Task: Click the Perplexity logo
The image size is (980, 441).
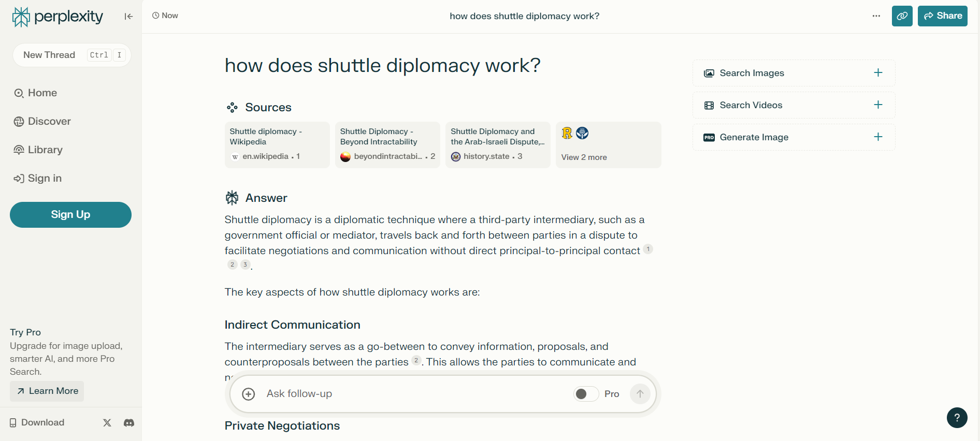Action: [57, 17]
